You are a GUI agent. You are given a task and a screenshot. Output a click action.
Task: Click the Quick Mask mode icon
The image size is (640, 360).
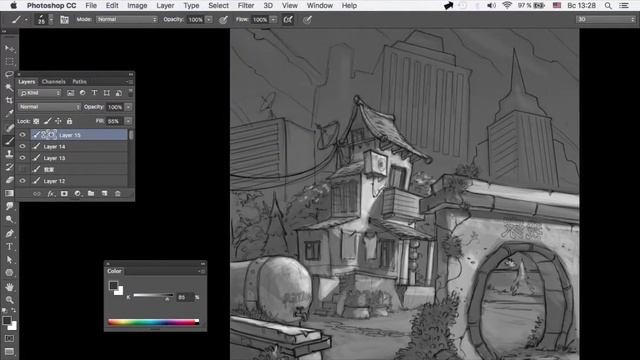point(9,338)
